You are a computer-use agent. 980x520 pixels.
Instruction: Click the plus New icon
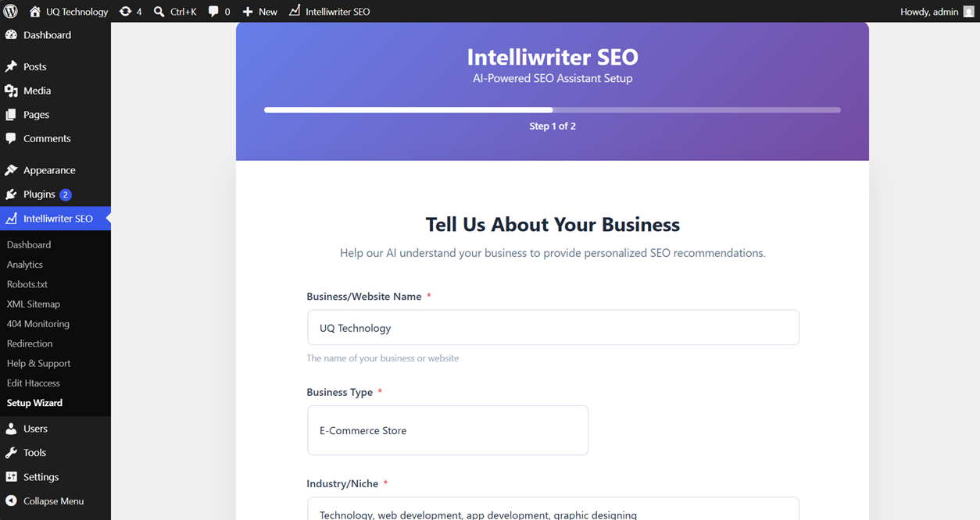pyautogui.click(x=248, y=12)
